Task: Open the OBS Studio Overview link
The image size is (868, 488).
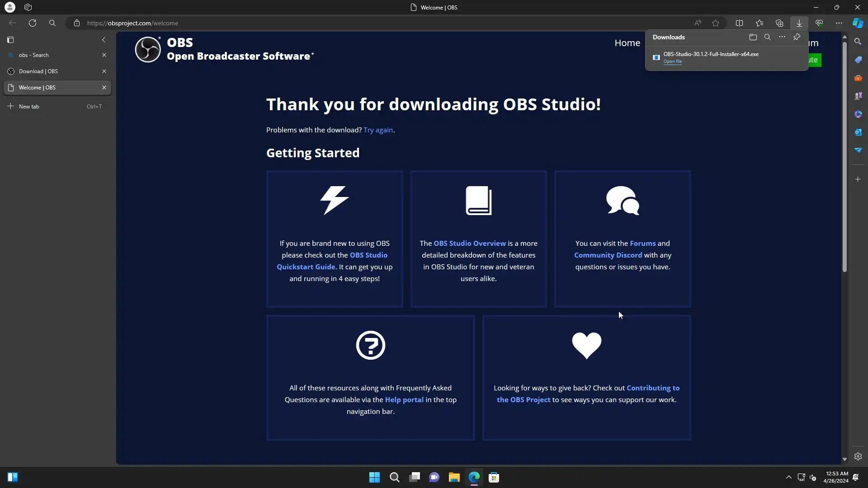Action: click(x=469, y=244)
